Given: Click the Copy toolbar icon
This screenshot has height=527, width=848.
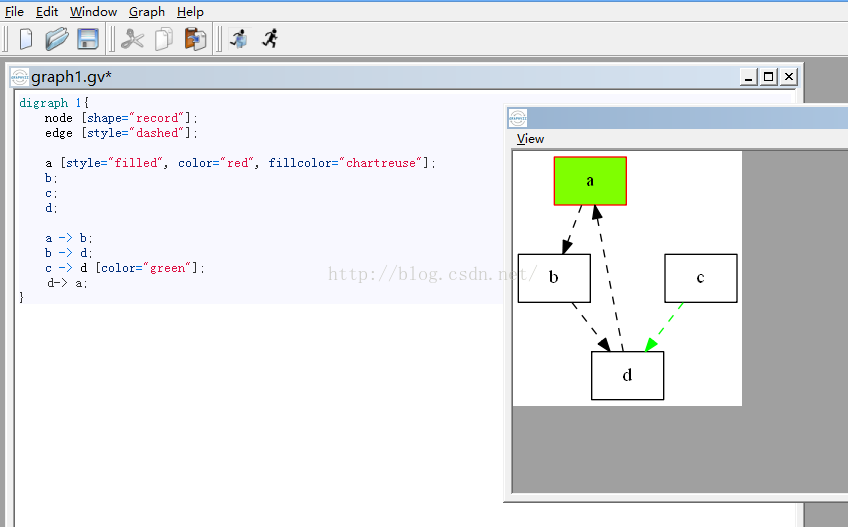Looking at the screenshot, I should tap(164, 39).
